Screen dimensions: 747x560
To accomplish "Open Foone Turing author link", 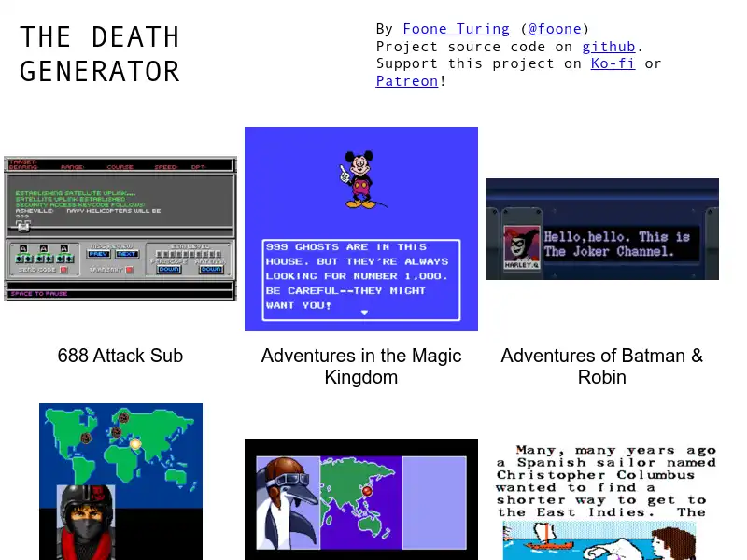I will (x=456, y=29).
